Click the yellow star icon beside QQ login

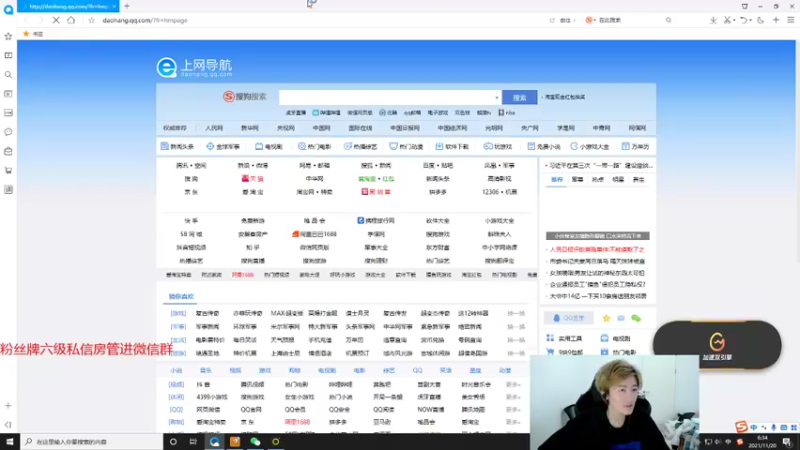(606, 318)
